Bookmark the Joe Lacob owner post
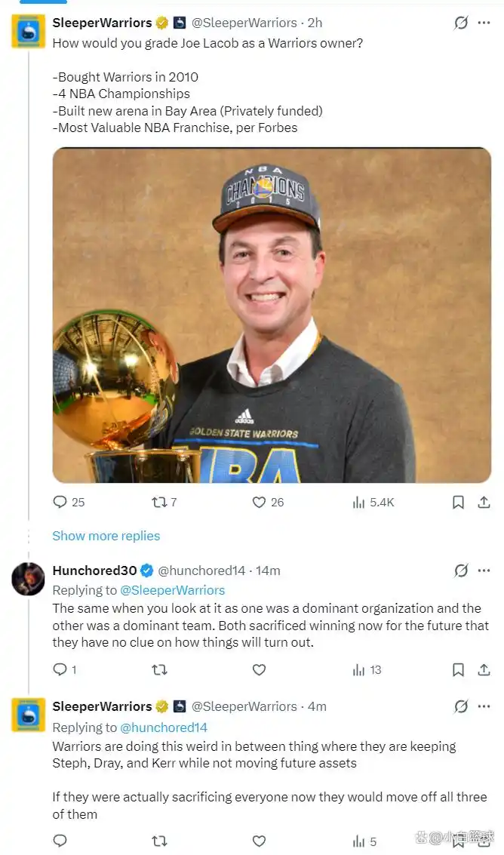The width and height of the screenshot is (504, 855). [x=458, y=502]
